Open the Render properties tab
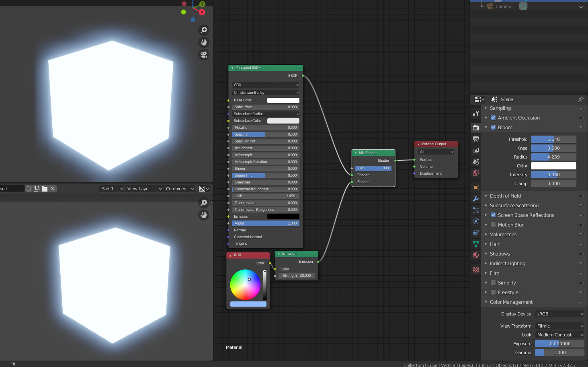The width and height of the screenshot is (588, 367). pos(476,128)
